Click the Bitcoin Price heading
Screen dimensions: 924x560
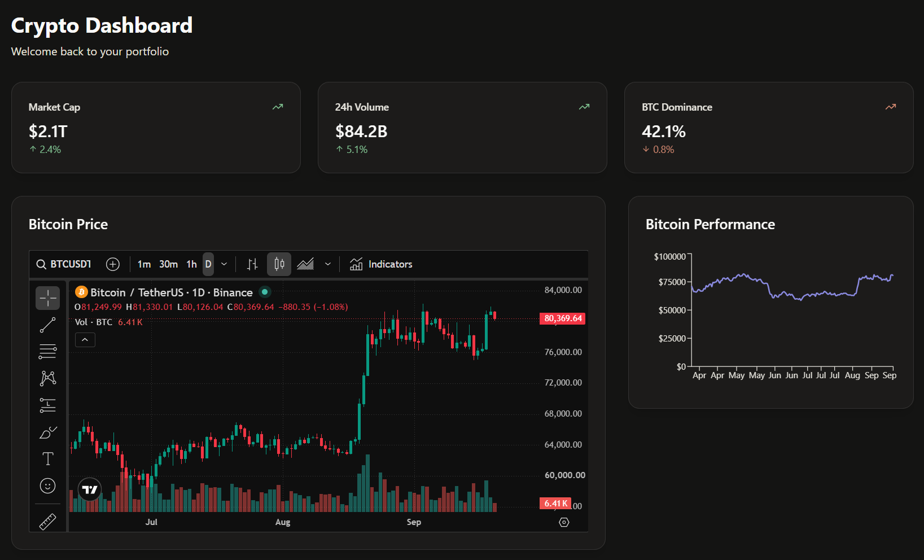(x=68, y=224)
